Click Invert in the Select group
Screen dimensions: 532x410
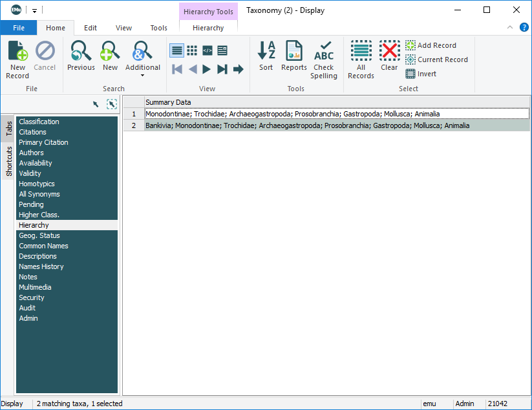[421, 74]
